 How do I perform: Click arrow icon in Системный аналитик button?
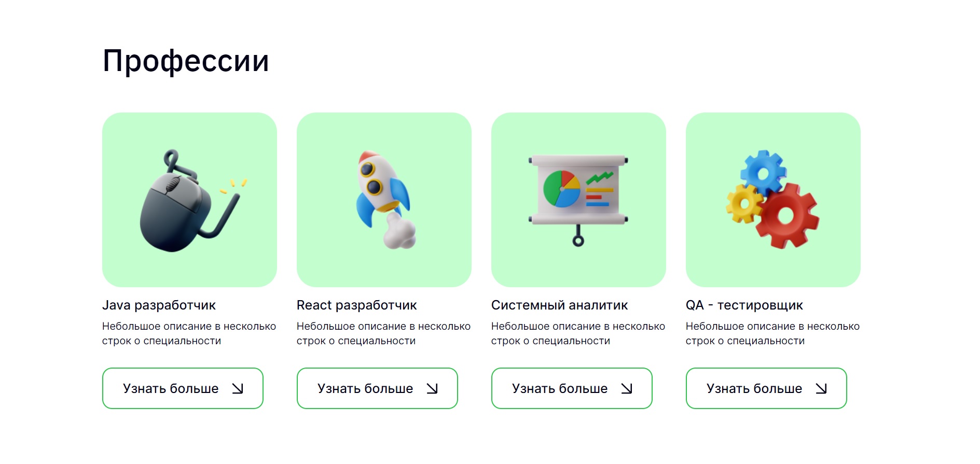point(627,388)
